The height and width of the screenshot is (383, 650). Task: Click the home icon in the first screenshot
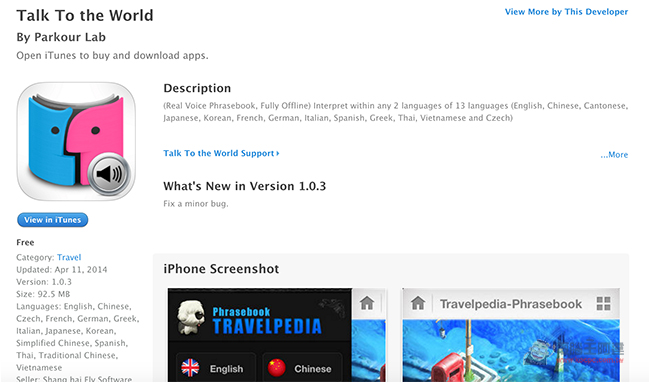(367, 303)
